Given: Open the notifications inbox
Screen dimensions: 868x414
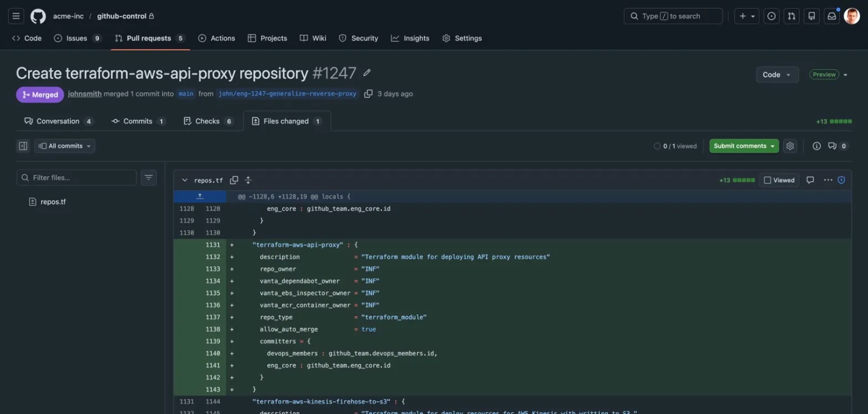Looking at the screenshot, I should (831, 16).
